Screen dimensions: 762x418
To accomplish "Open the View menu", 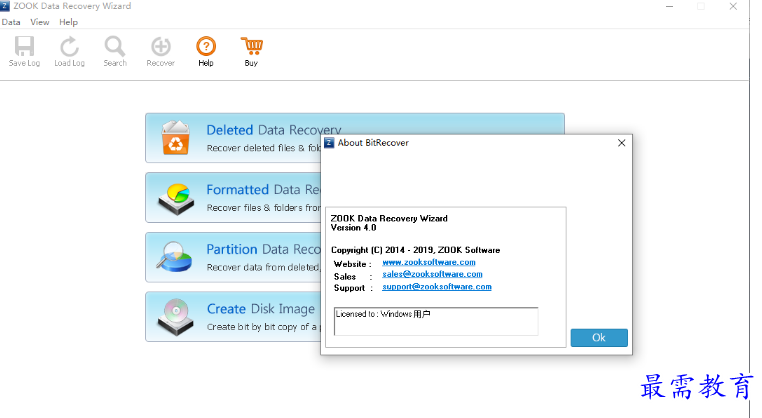I will click(x=39, y=22).
